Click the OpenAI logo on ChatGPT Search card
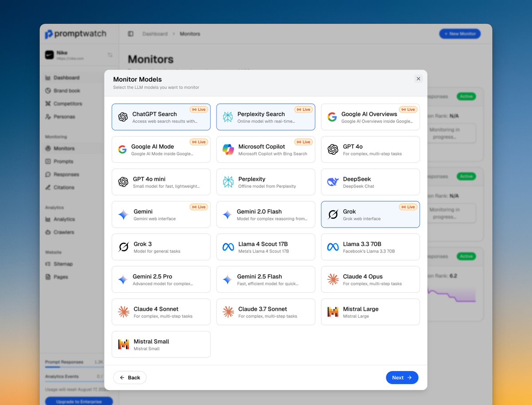The height and width of the screenshot is (405, 532). tap(123, 117)
